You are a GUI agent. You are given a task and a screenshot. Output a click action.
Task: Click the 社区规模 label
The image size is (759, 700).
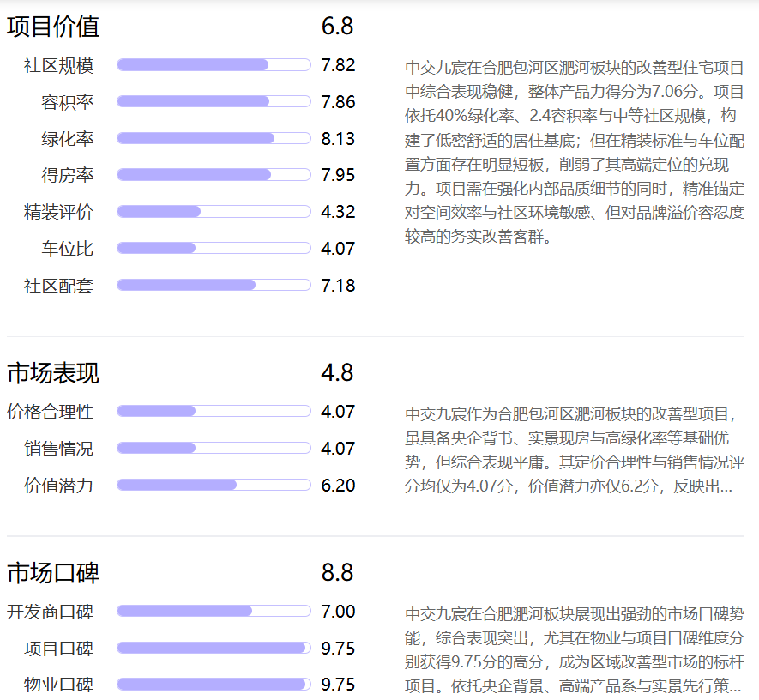pos(58,65)
